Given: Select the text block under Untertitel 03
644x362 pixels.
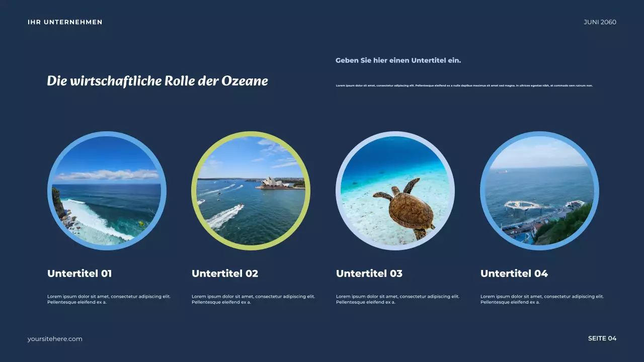Looking at the screenshot, I should 398,299.
